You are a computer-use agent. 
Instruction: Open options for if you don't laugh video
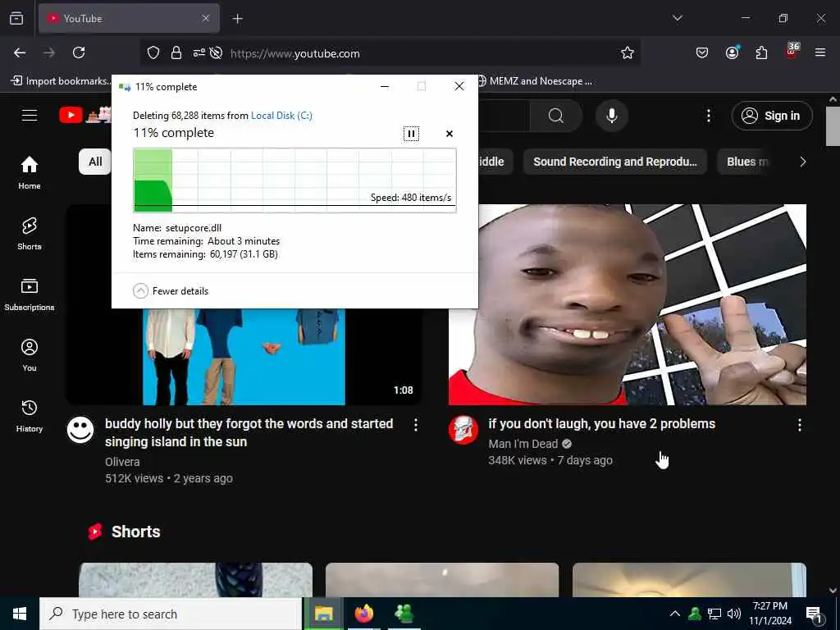799,426
